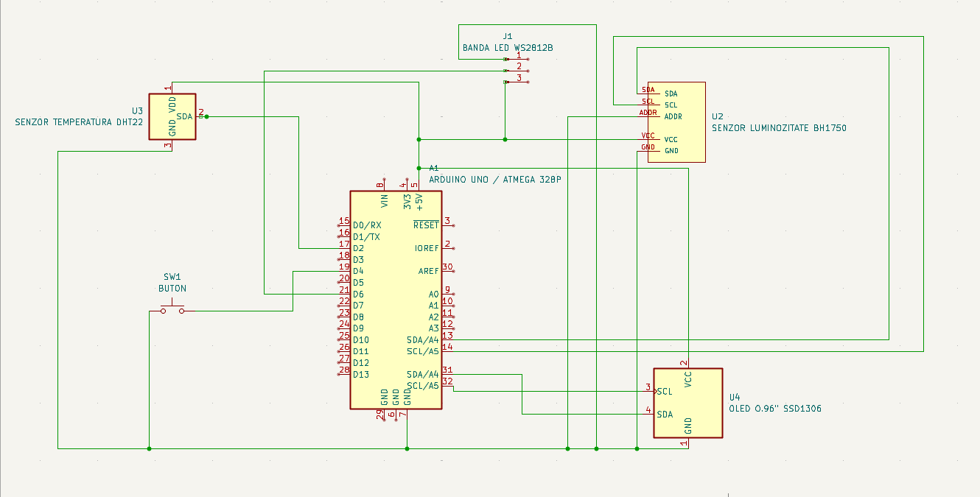Select the A3 analog pin label
The width and height of the screenshot is (980, 497).
pyautogui.click(x=434, y=328)
